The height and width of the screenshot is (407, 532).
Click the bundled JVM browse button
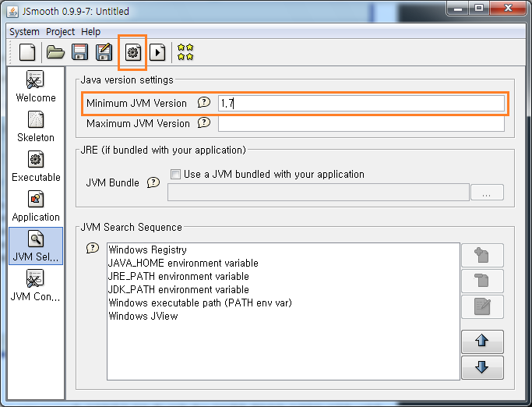pyautogui.click(x=487, y=193)
